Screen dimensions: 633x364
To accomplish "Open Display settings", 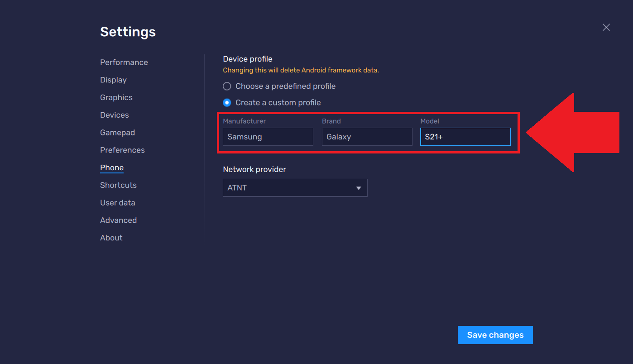I will [x=113, y=80].
